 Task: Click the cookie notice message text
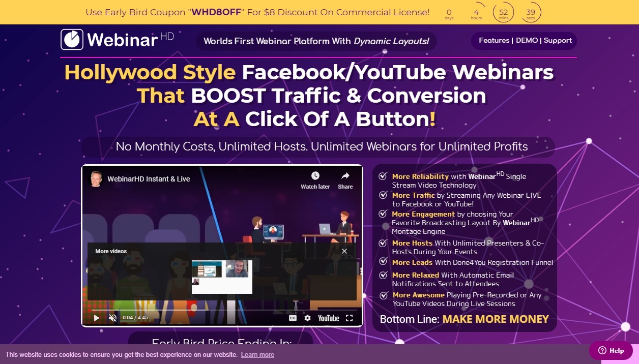pos(121,355)
